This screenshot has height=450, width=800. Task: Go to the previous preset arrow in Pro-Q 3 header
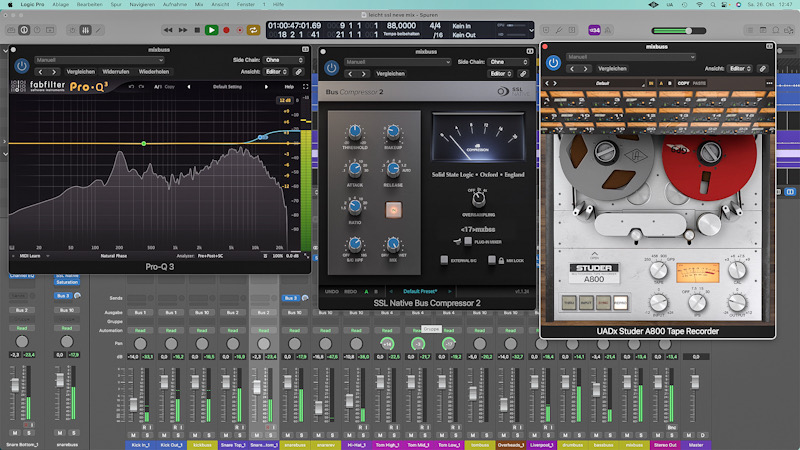189,87
